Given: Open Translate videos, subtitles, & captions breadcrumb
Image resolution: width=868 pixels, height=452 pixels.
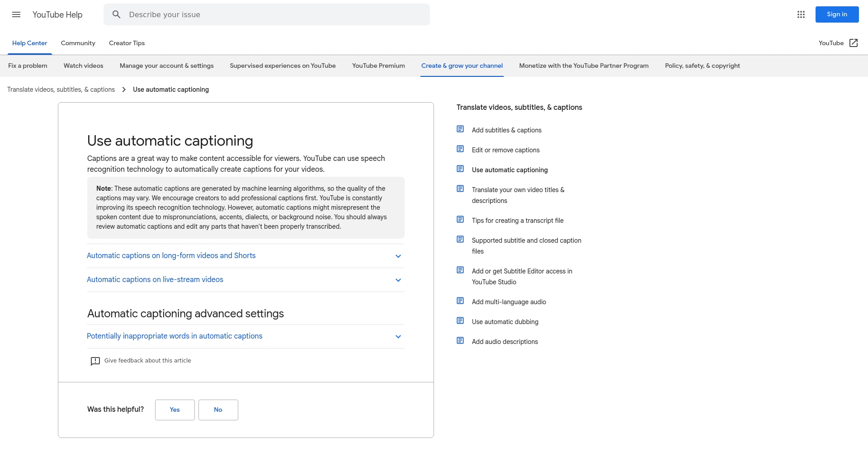Looking at the screenshot, I should coord(61,89).
